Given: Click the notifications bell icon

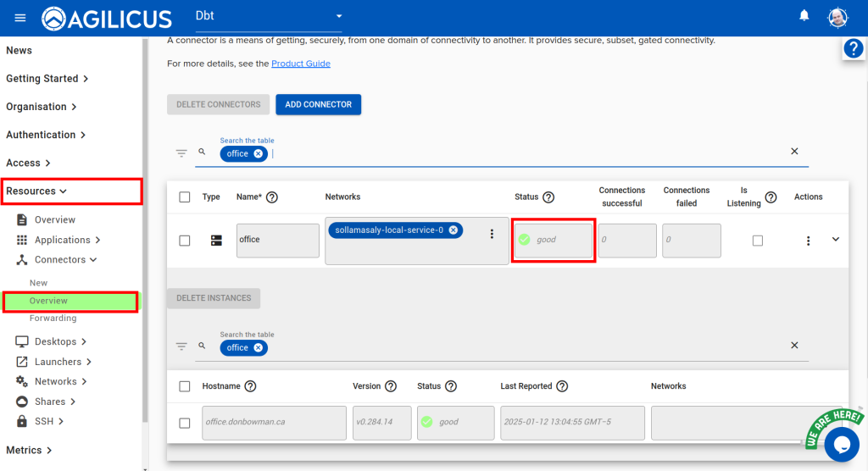Looking at the screenshot, I should pos(804,16).
